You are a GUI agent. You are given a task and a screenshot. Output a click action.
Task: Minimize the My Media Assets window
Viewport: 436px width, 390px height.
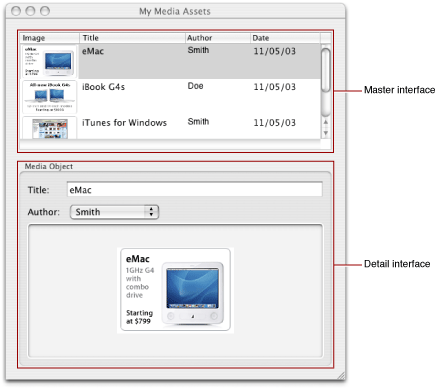[30, 11]
